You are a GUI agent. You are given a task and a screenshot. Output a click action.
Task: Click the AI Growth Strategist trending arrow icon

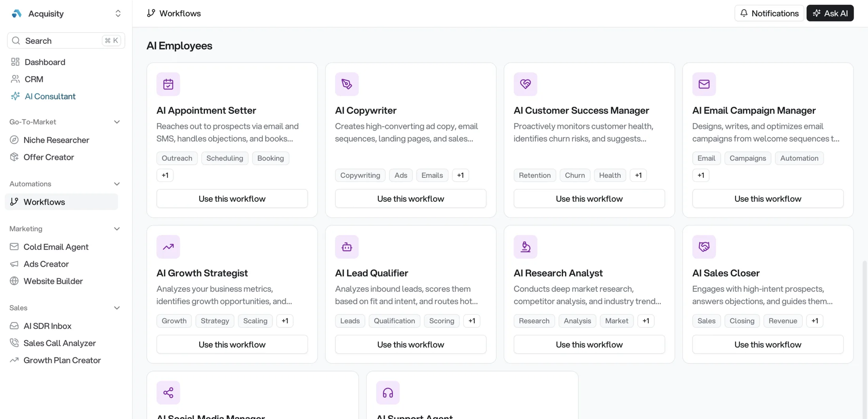[168, 247]
